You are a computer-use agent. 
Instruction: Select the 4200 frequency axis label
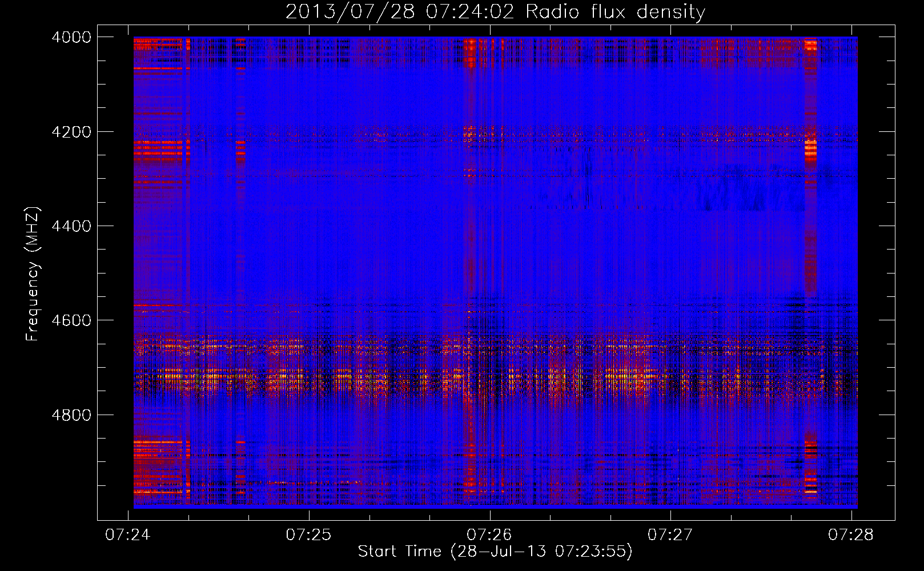click(x=71, y=132)
